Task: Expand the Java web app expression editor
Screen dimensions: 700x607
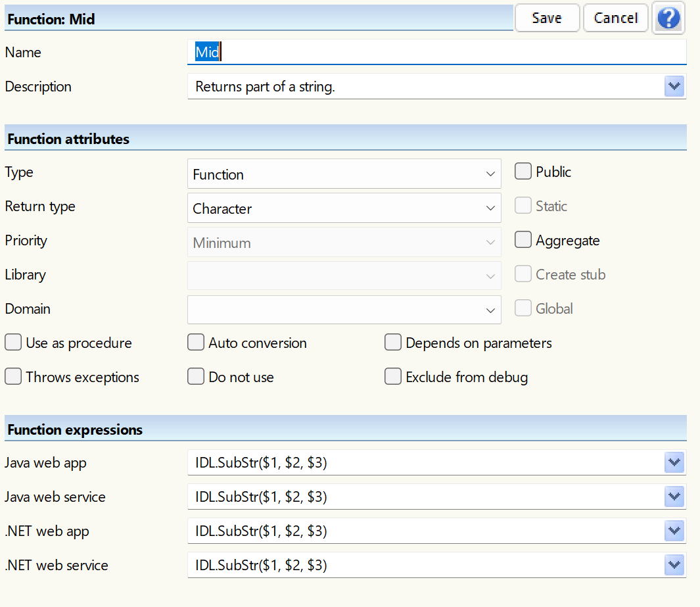Action: point(674,462)
